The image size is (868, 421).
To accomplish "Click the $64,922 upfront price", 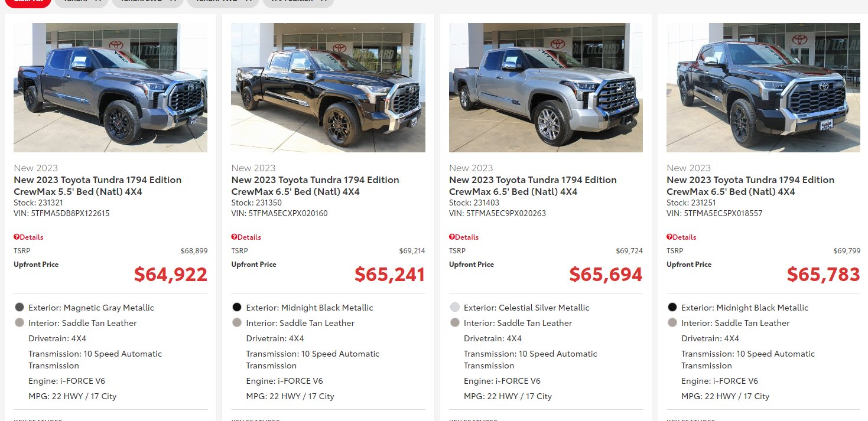I will click(x=171, y=275).
